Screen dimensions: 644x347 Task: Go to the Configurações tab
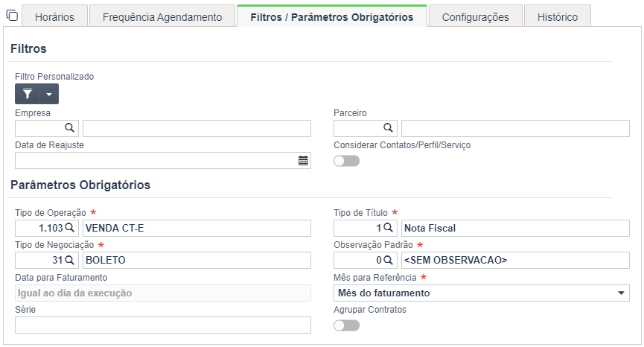(x=476, y=17)
